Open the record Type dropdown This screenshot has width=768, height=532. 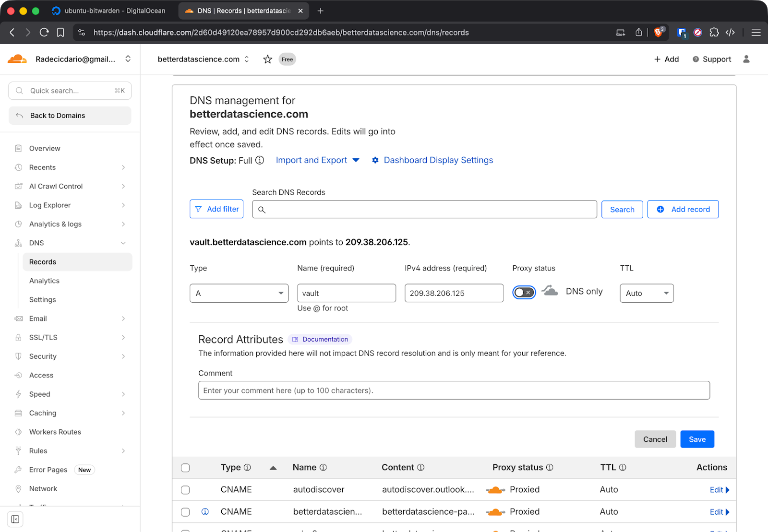point(239,293)
